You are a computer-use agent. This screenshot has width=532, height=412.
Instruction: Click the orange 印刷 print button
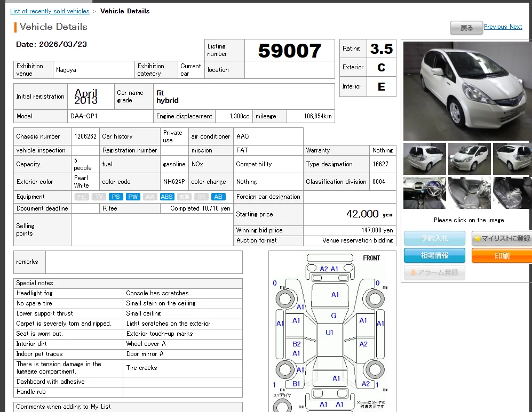pos(502,255)
